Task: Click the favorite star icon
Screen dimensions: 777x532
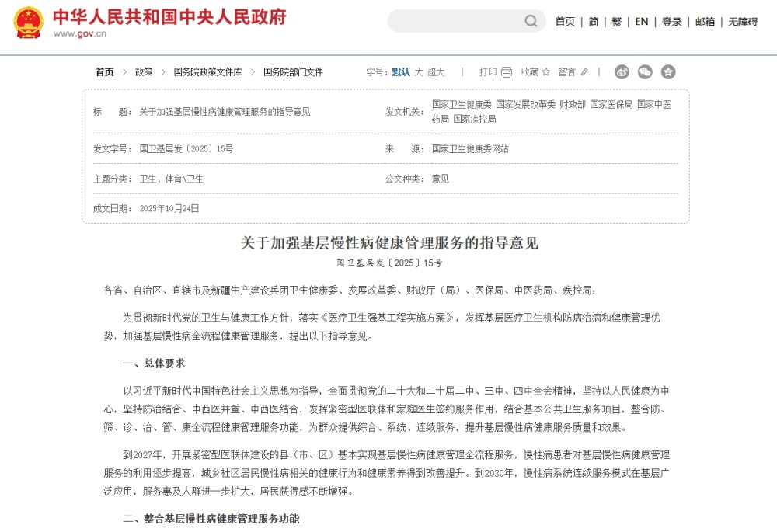Action: 546,72
